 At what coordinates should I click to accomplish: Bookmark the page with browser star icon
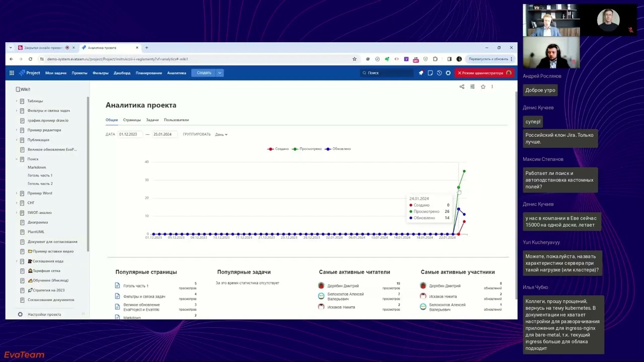(x=354, y=59)
